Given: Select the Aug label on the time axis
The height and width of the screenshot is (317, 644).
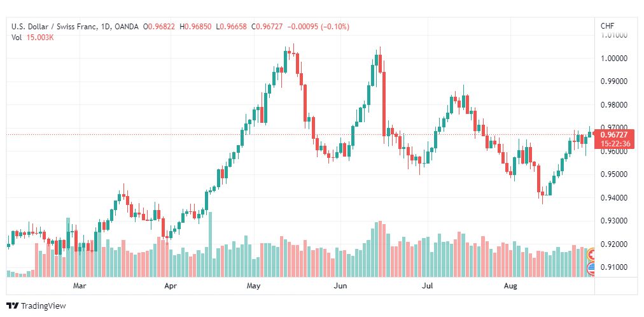Looking at the screenshot, I should coord(510,285).
